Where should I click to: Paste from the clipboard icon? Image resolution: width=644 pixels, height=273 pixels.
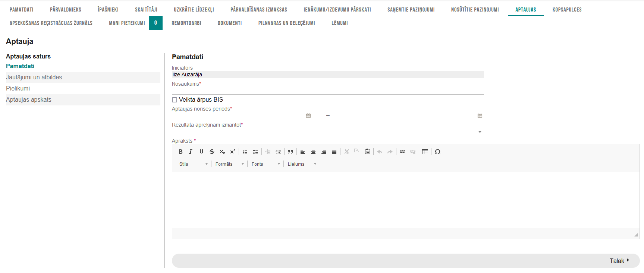click(367, 152)
